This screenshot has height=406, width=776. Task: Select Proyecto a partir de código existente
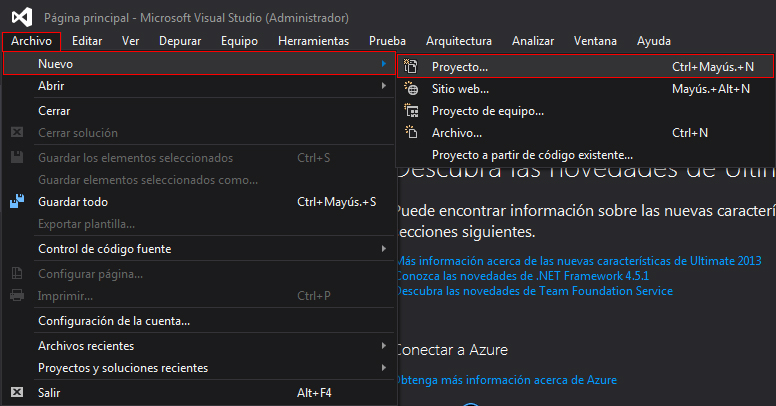coord(532,155)
